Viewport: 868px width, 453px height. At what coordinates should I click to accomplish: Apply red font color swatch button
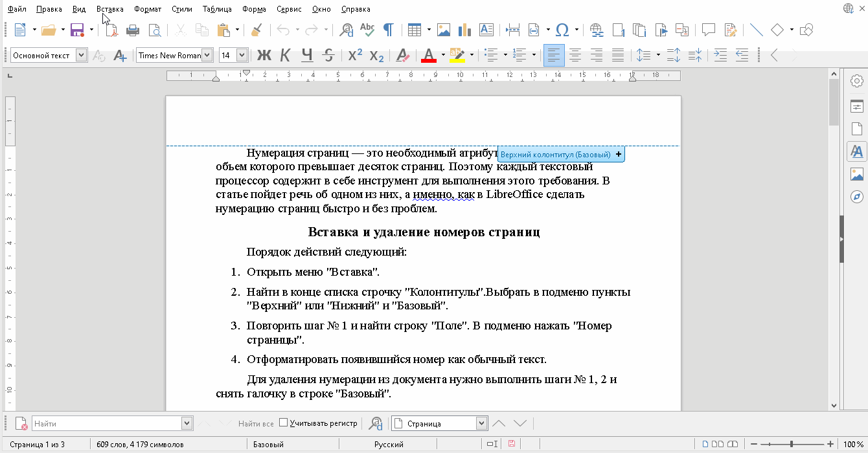coord(428,56)
